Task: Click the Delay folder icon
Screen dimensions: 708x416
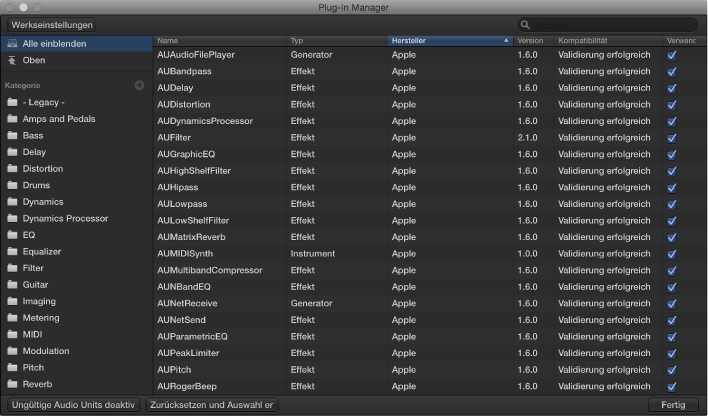Action: (x=12, y=152)
